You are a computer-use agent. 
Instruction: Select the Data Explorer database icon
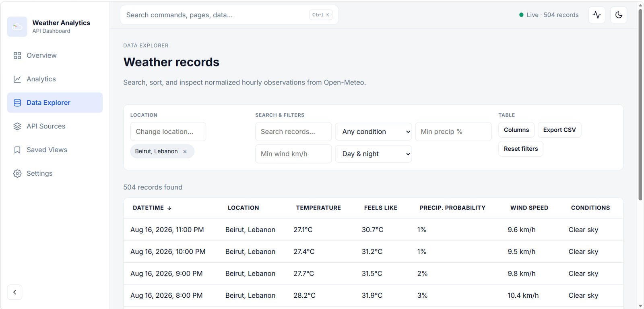pos(17,103)
